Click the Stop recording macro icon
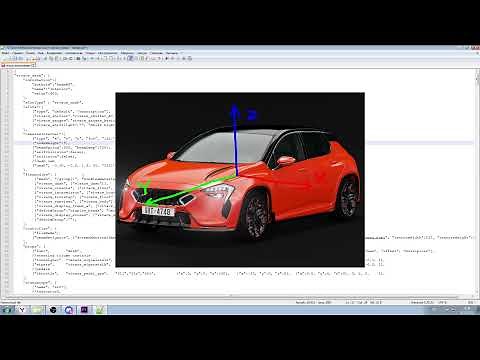480x360 pixels. [172, 58]
